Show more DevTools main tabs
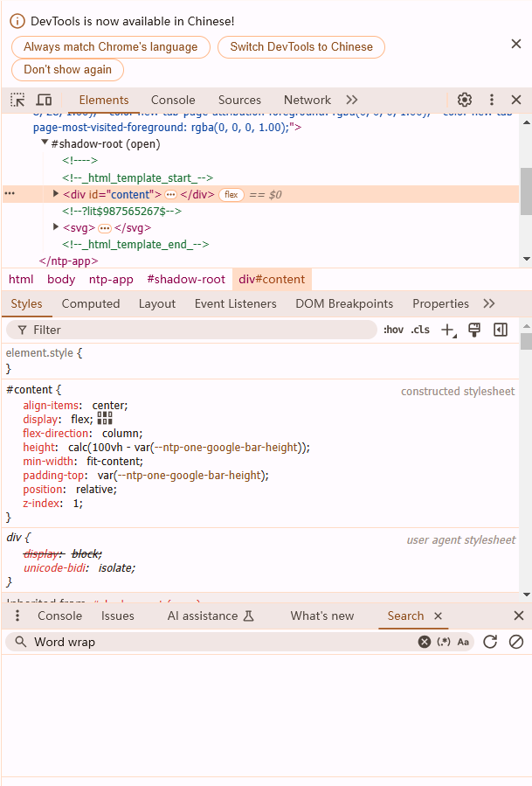This screenshot has width=532, height=786. (352, 100)
